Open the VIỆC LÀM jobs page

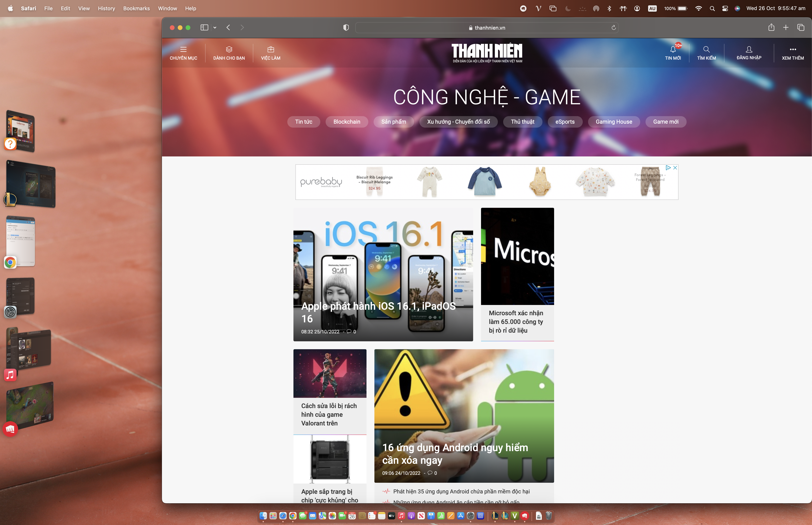point(271,53)
